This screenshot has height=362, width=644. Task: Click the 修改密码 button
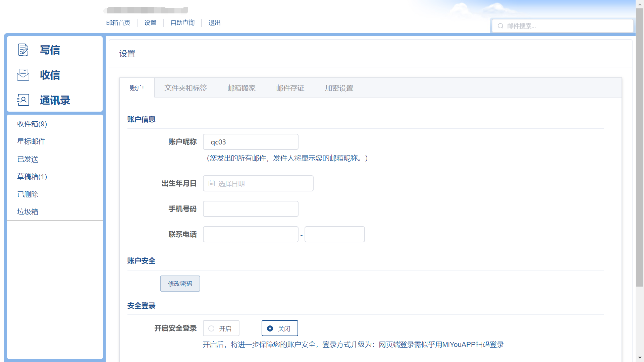click(x=180, y=284)
